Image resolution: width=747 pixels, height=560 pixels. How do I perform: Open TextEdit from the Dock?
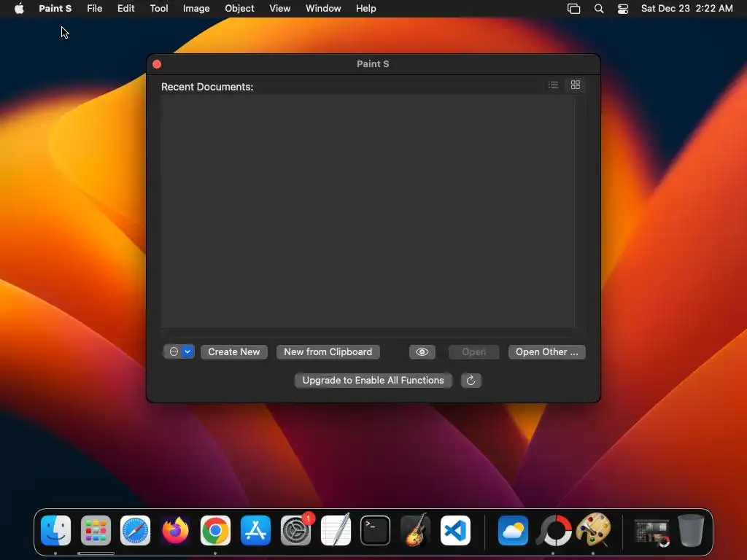click(x=336, y=529)
